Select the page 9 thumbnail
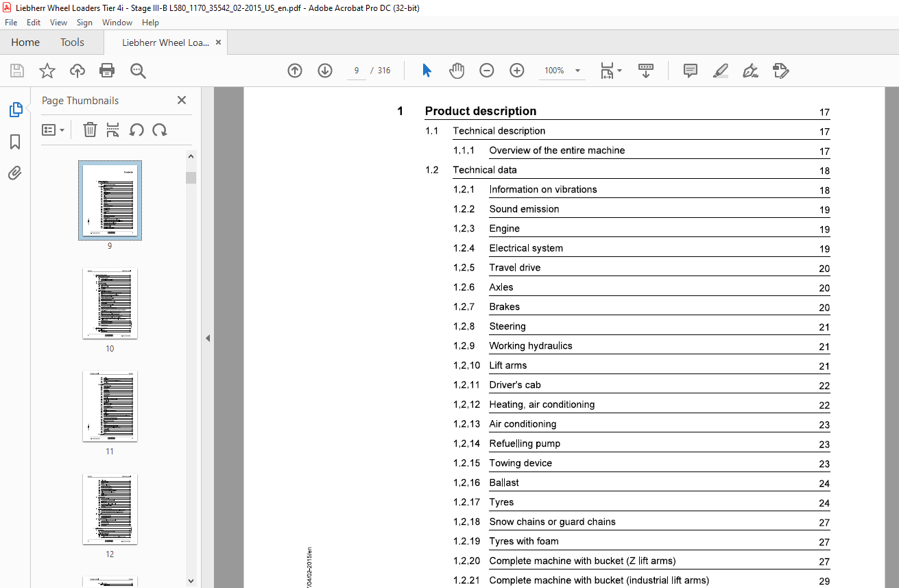Image resolution: width=899 pixels, height=588 pixels. (110, 200)
